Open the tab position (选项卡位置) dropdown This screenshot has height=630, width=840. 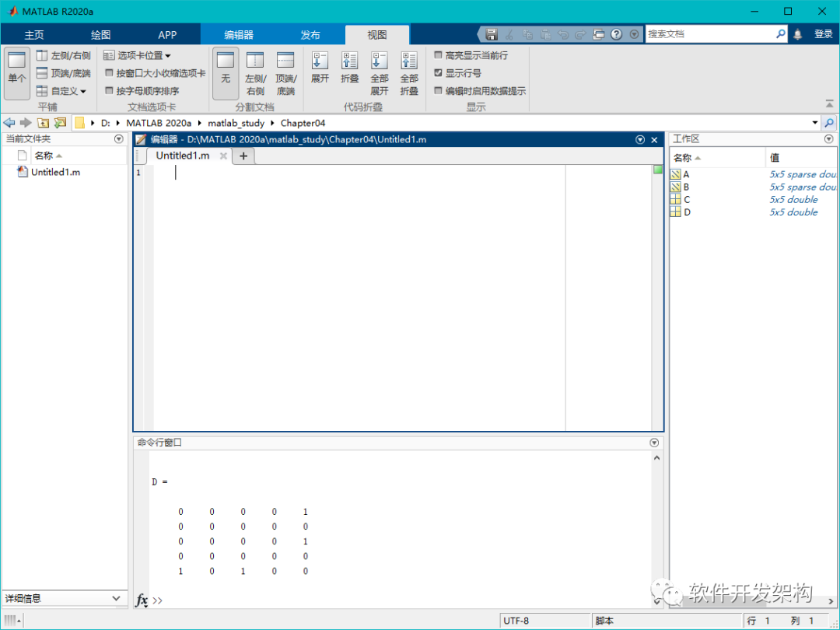[x=137, y=55]
